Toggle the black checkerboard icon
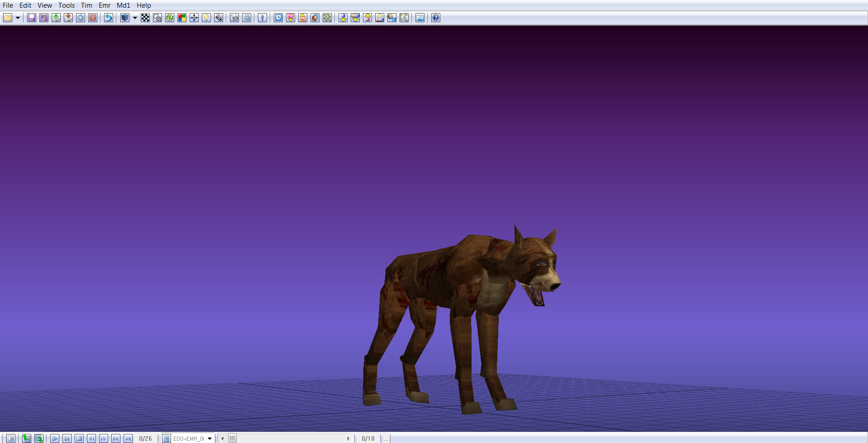The image size is (868, 443). (145, 18)
